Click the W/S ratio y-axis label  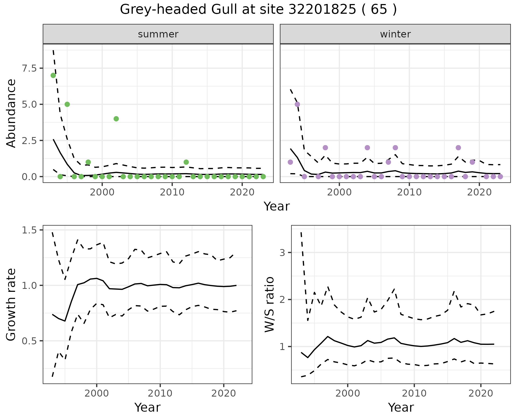click(x=269, y=304)
